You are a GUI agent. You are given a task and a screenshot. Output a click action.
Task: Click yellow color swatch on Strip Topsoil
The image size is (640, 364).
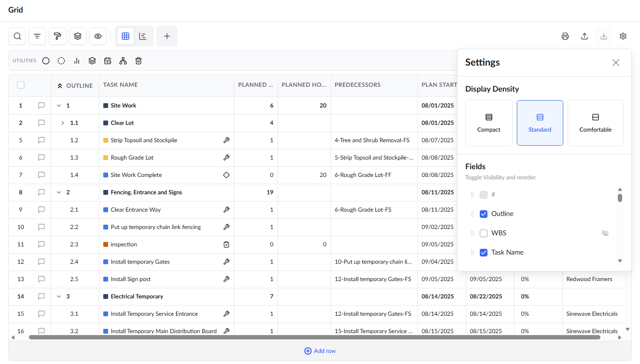[106, 140]
